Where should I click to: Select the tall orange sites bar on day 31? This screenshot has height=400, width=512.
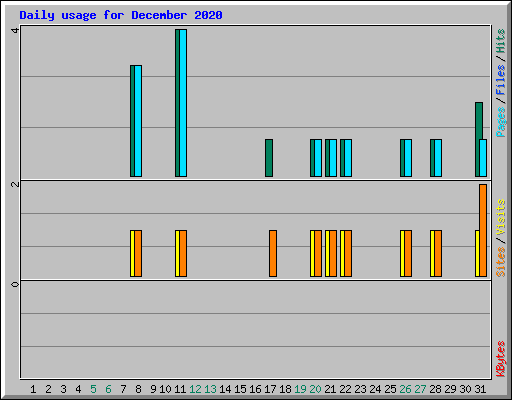(483, 230)
